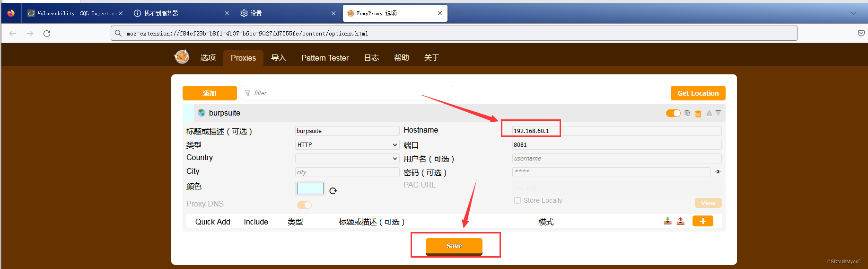Export patterns with the red arrow icon
Viewport: 868px width, 269px height.
(x=681, y=221)
